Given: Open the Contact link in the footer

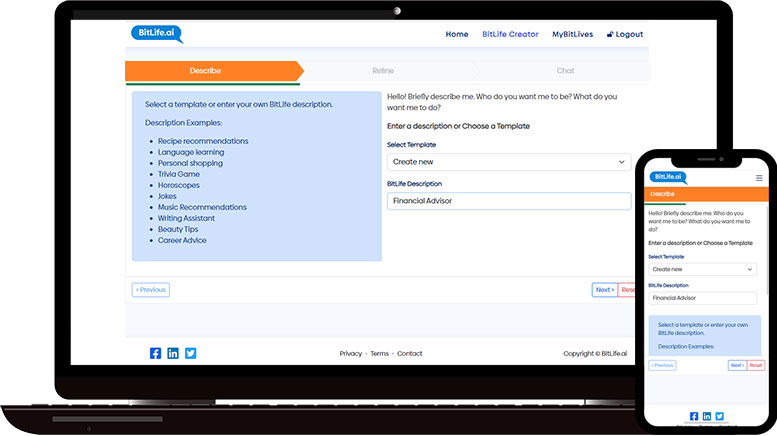Looking at the screenshot, I should tap(410, 354).
